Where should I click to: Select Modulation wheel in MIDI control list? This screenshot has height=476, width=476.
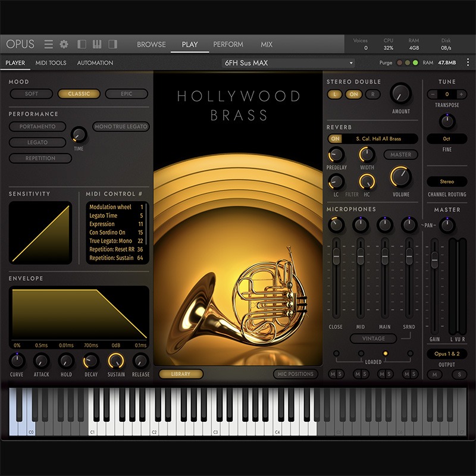click(116, 206)
